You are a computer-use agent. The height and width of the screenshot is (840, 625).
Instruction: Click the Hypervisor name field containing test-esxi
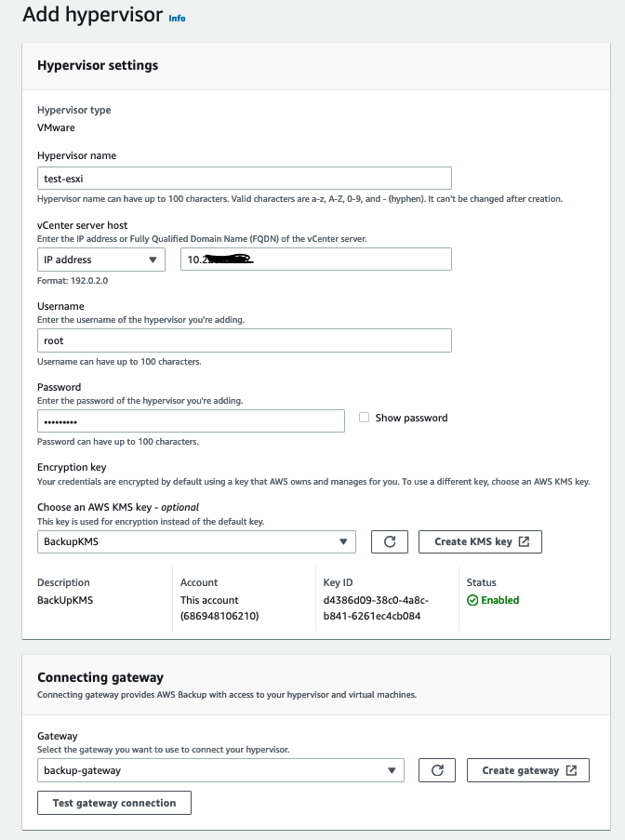244,178
